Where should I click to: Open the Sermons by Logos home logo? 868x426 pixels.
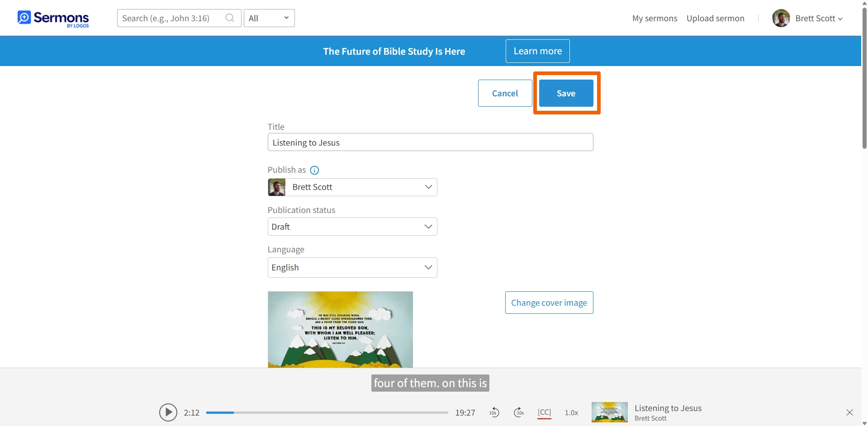click(x=53, y=19)
